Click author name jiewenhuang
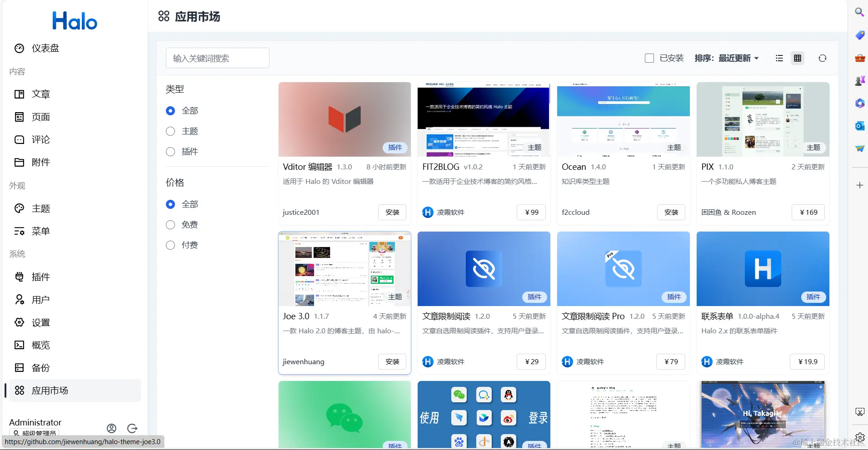868x450 pixels. pyautogui.click(x=304, y=361)
